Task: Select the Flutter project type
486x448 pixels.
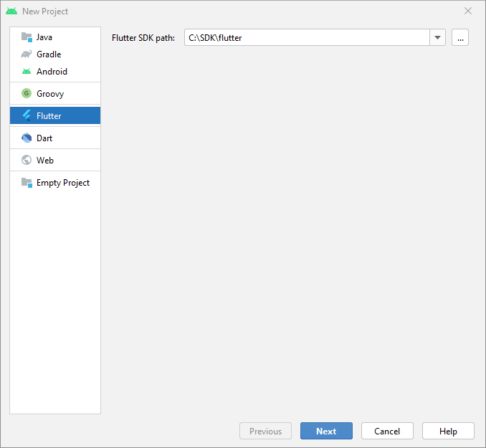Action: 55,115
